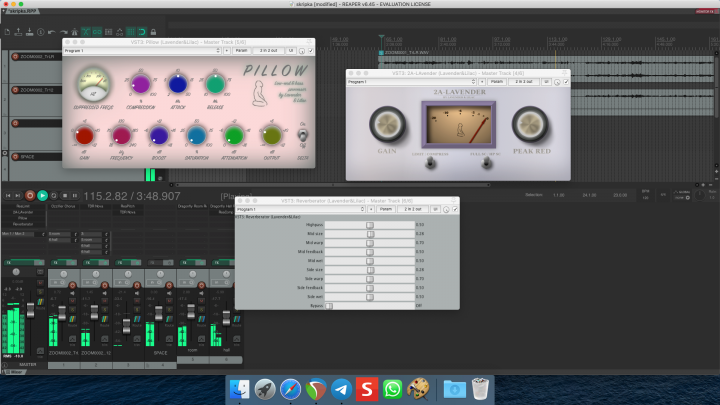Screen dimensions: 720x405
Task: Open Telegram from the dock
Action: click(341, 389)
